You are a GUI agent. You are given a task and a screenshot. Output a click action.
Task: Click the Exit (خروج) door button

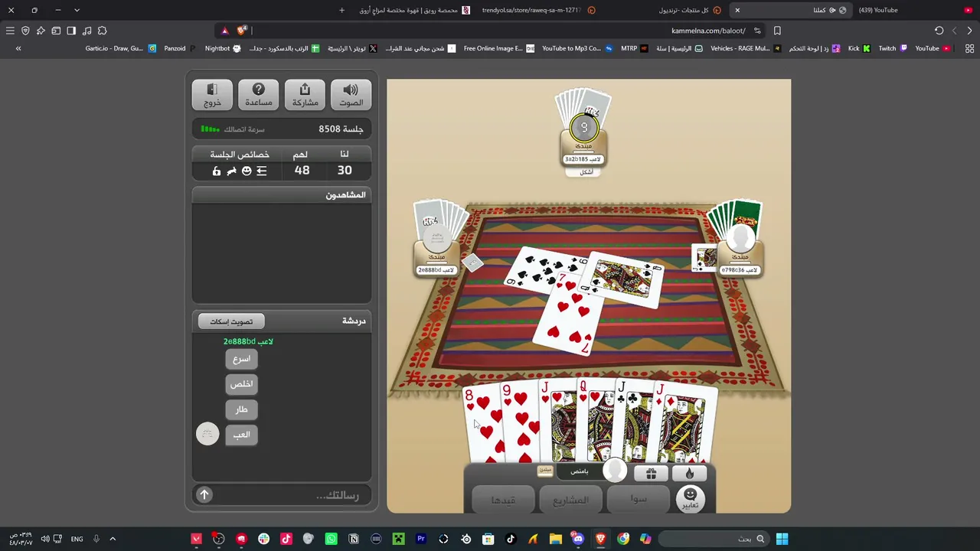(x=212, y=95)
